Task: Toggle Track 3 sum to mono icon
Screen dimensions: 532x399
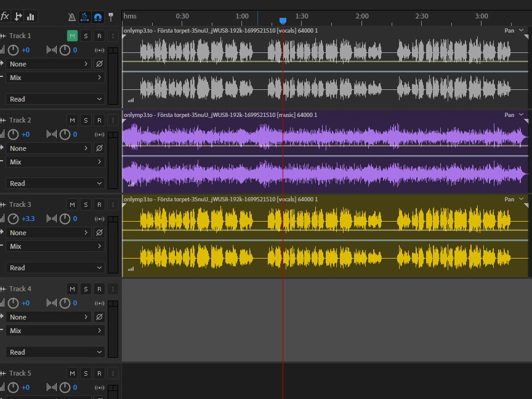Action: point(99,219)
